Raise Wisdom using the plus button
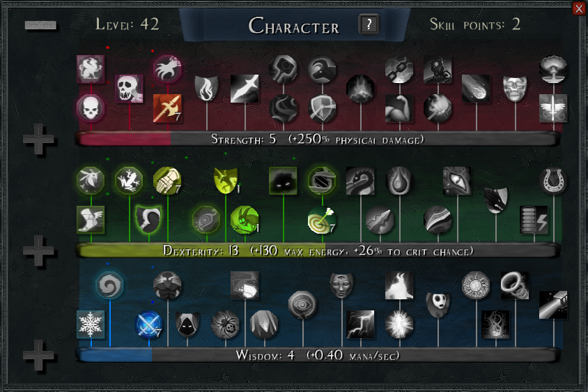Image resolution: width=588 pixels, height=392 pixels. pyautogui.click(x=38, y=355)
